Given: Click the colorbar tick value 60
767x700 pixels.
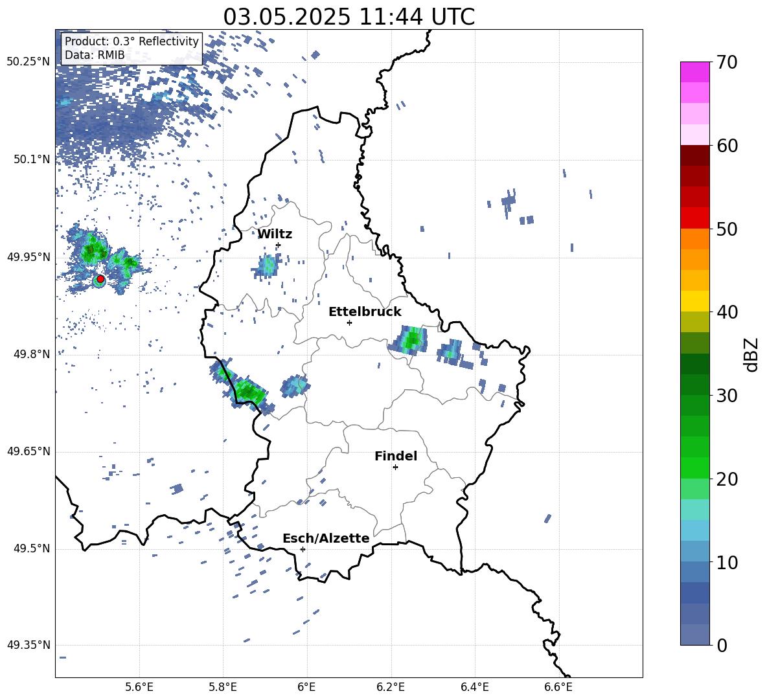Looking at the screenshot, I should click(727, 146).
